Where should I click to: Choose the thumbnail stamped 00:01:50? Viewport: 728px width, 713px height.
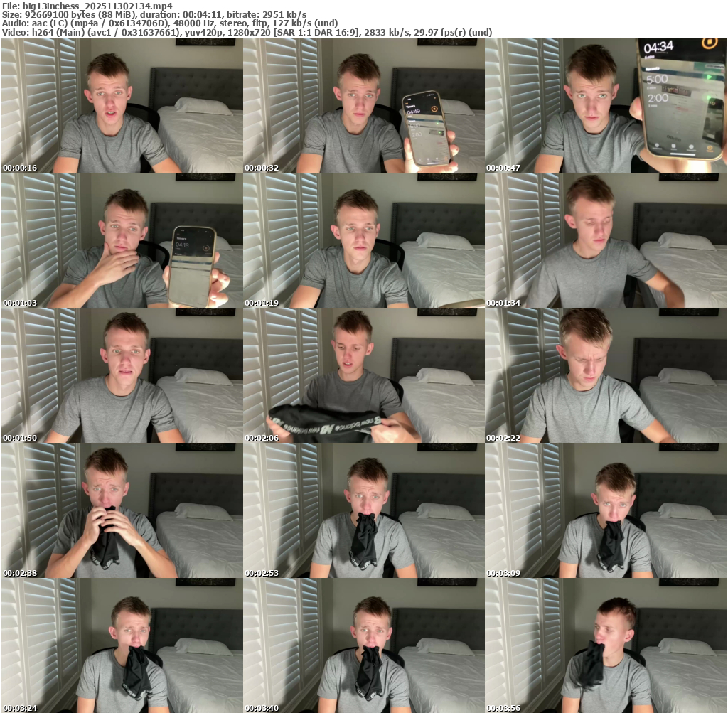pyautogui.click(x=122, y=375)
